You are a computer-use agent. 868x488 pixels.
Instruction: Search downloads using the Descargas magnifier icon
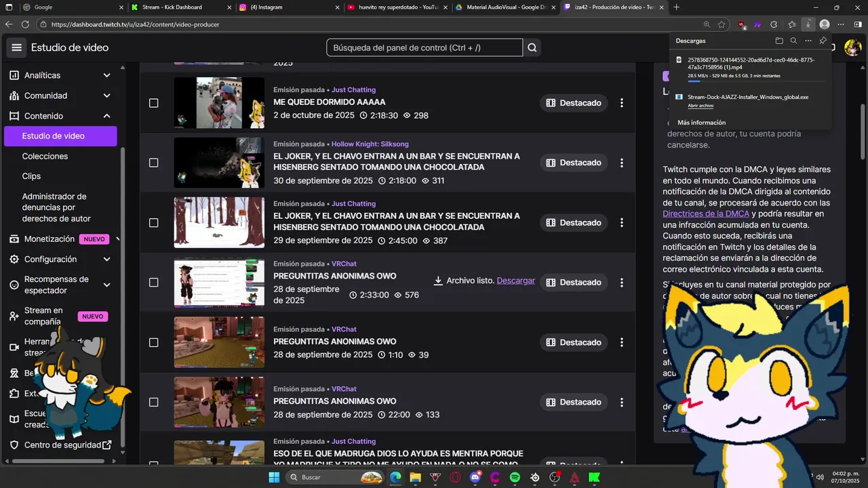793,41
